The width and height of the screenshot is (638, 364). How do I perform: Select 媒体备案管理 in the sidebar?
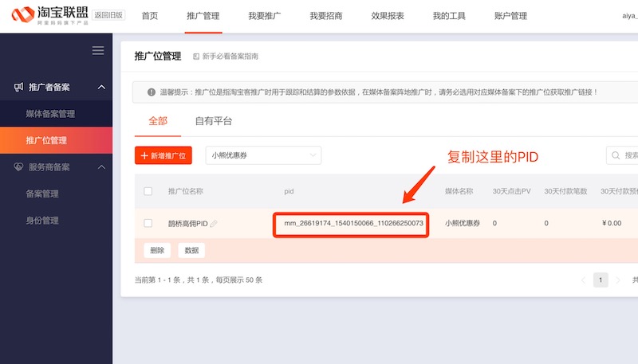(50, 114)
